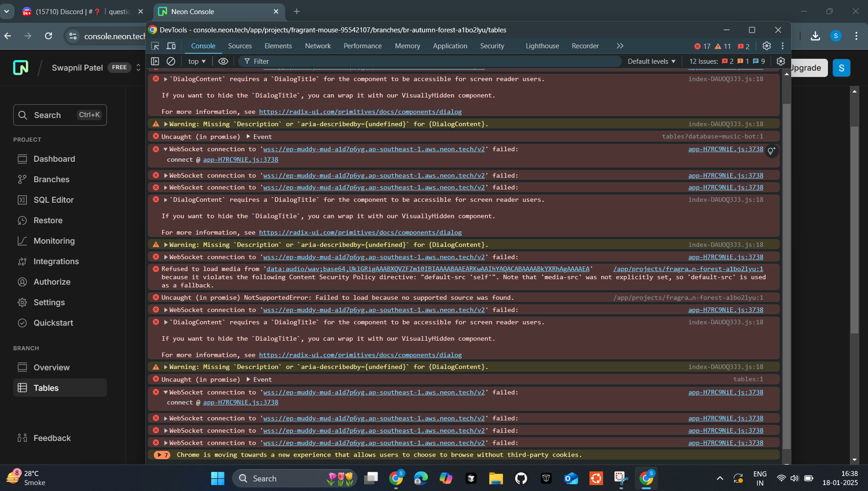Open Feedback at the sidebar bottom
This screenshot has height=491, width=868.
(60, 438)
